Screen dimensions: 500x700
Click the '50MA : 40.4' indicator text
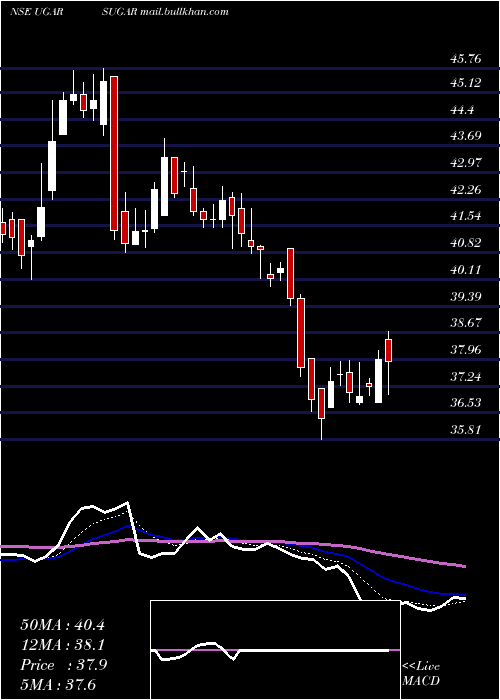coord(62,625)
